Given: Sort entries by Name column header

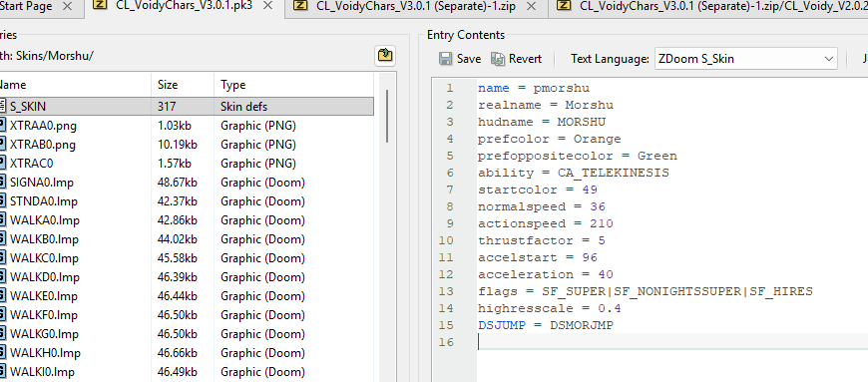Looking at the screenshot, I should coord(75,85).
